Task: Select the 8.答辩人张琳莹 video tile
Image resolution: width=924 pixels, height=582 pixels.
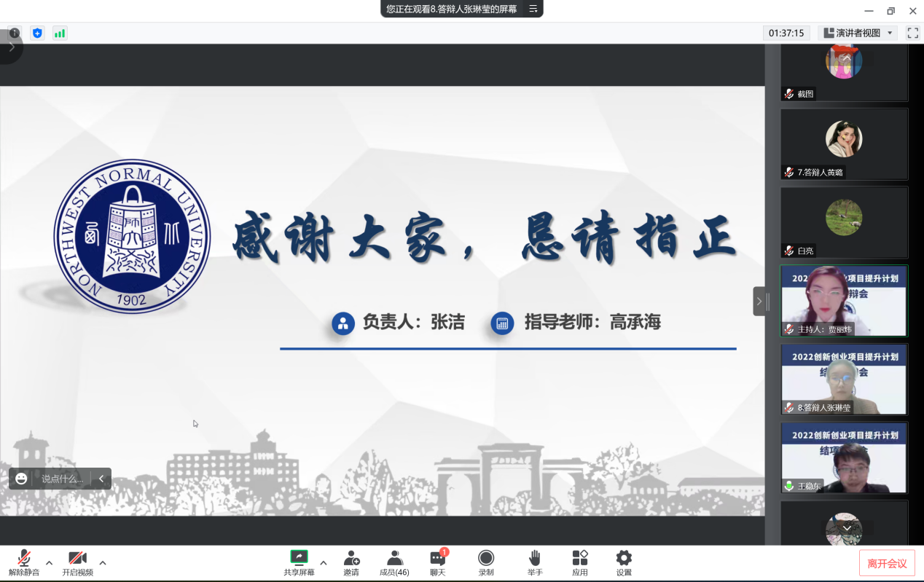Action: (844, 379)
